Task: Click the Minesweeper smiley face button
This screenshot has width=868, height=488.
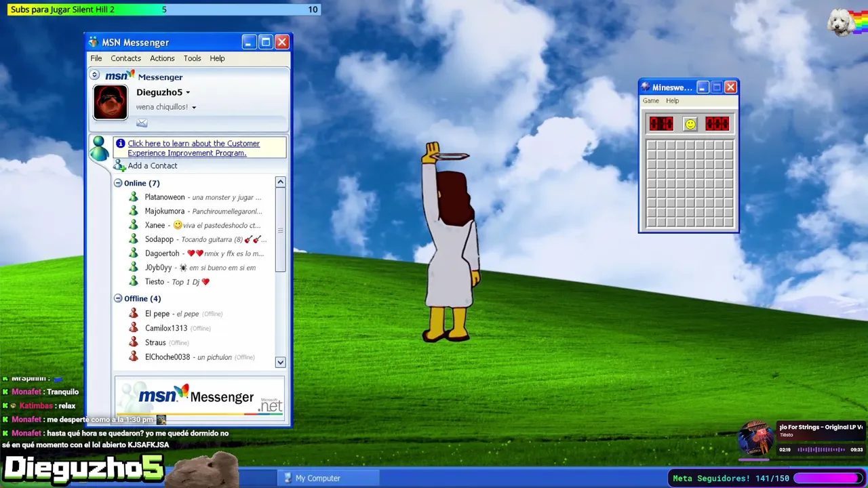Action: click(690, 123)
